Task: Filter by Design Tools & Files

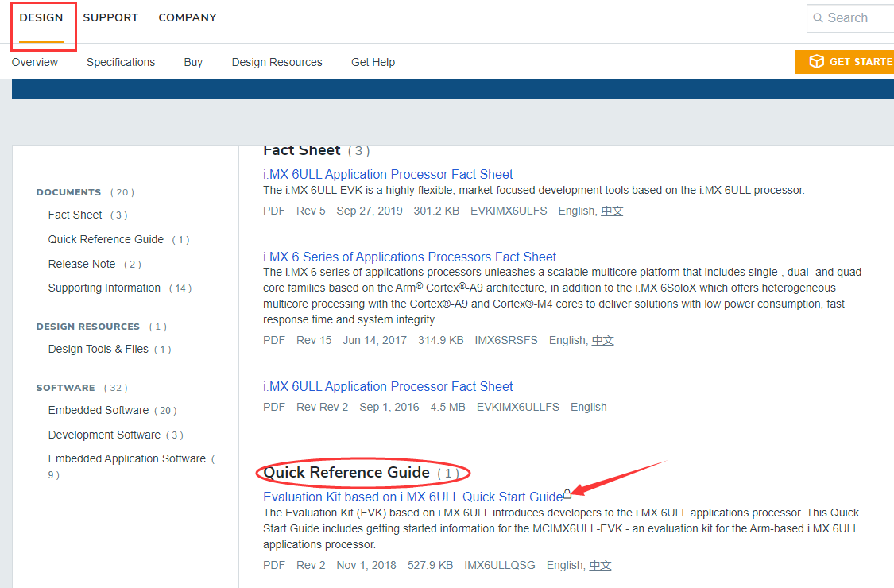Action: (x=98, y=349)
